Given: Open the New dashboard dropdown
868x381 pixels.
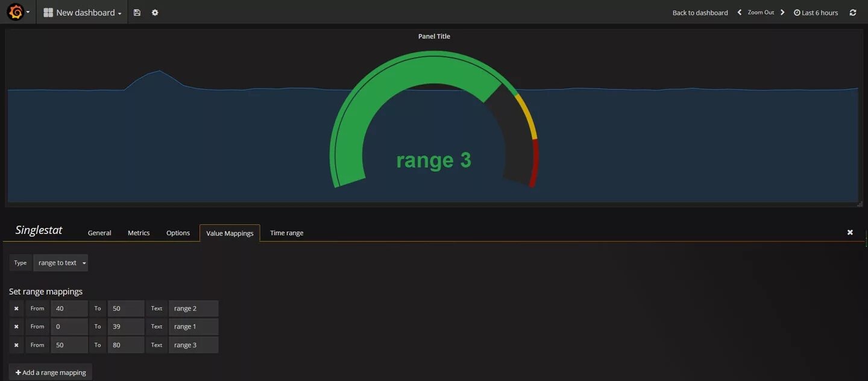Looking at the screenshot, I should point(83,13).
